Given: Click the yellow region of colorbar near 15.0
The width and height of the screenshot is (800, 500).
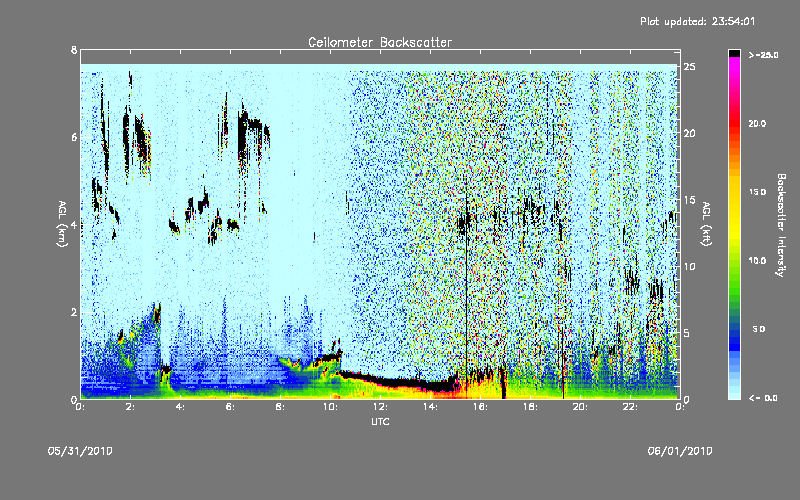Looking at the screenshot, I should (x=734, y=194).
